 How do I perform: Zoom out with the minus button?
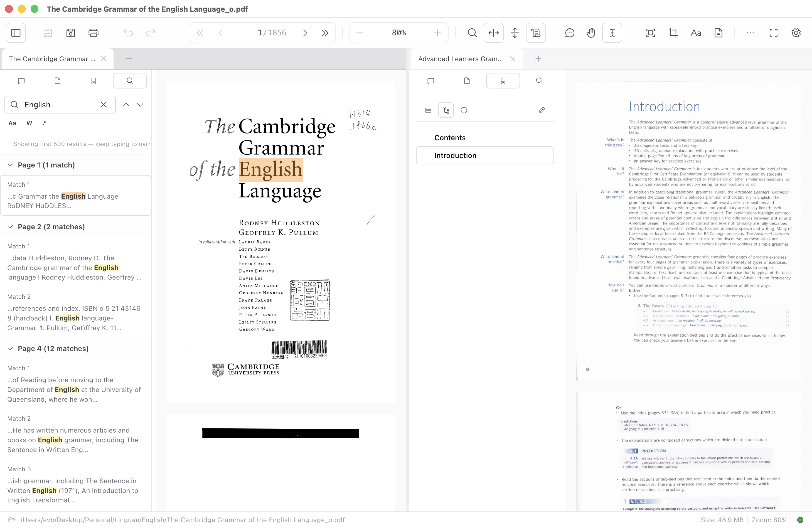tap(360, 33)
